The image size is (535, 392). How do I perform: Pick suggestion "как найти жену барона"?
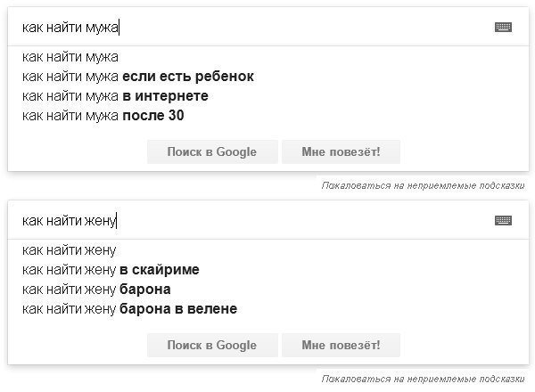click(96, 290)
